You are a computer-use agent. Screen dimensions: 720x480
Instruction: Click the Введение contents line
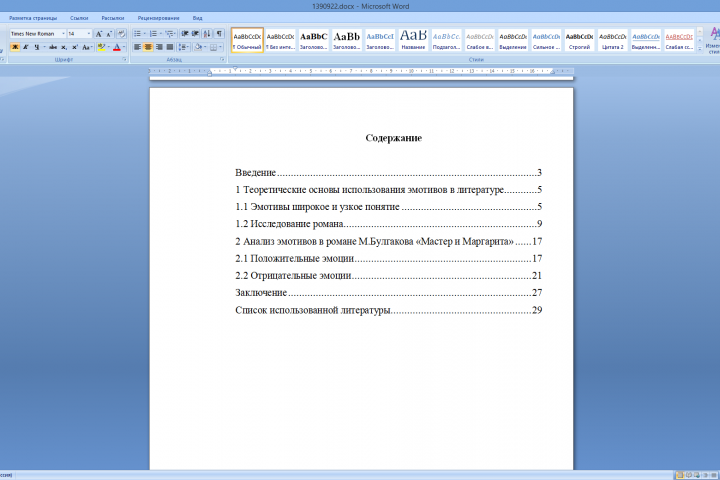pyautogui.click(x=388, y=173)
